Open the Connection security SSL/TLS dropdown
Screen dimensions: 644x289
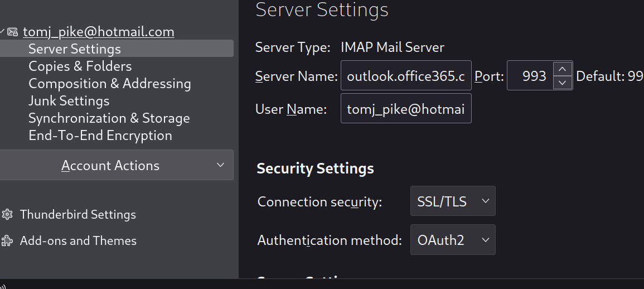[x=453, y=201]
